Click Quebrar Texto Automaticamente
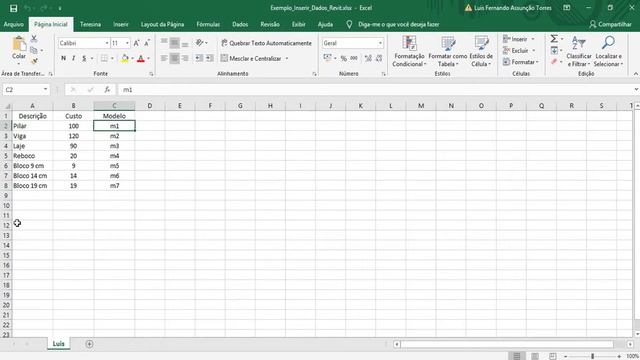 (x=266, y=43)
